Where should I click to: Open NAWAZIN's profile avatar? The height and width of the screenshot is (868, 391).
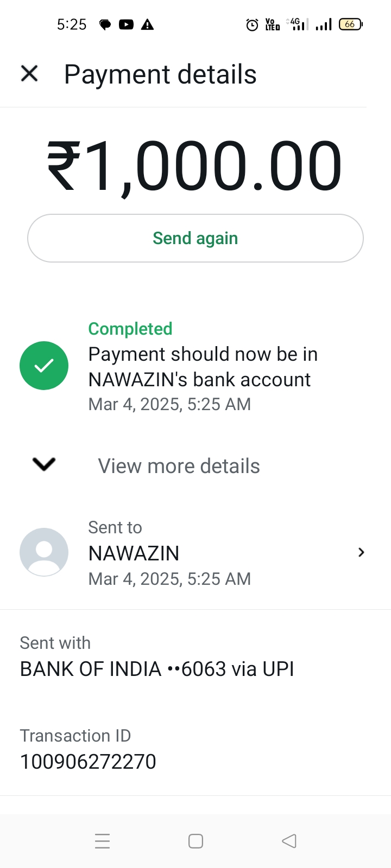pos(44,552)
